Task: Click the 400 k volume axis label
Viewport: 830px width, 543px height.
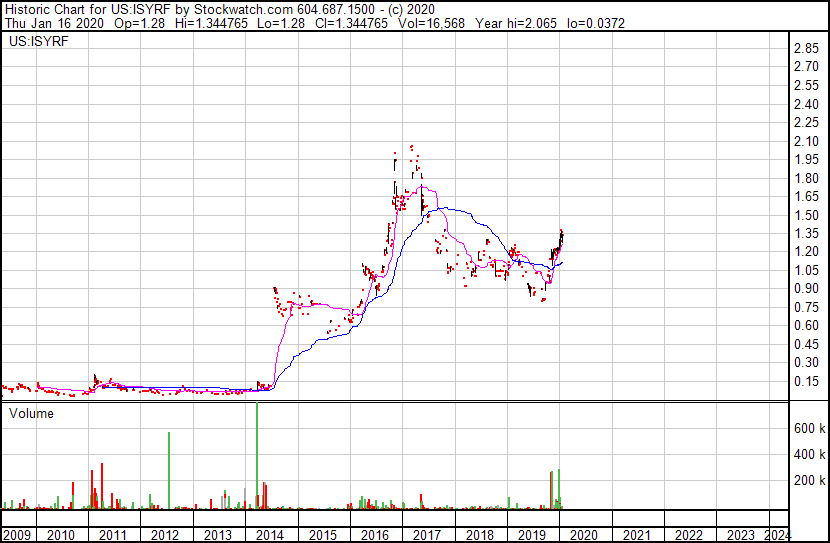Action: [809, 454]
